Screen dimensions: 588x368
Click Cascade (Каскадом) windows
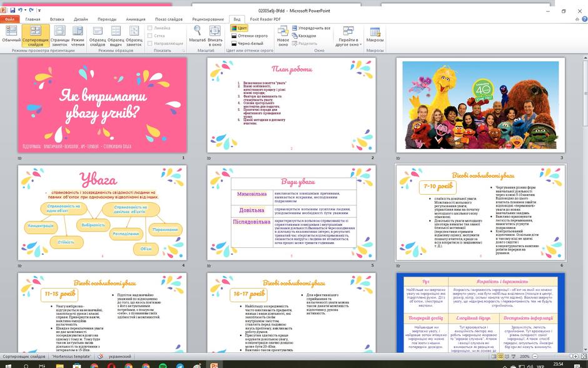[304, 36]
